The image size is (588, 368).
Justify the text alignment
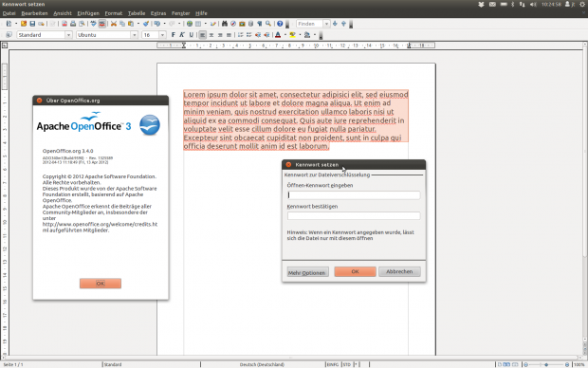[229, 35]
